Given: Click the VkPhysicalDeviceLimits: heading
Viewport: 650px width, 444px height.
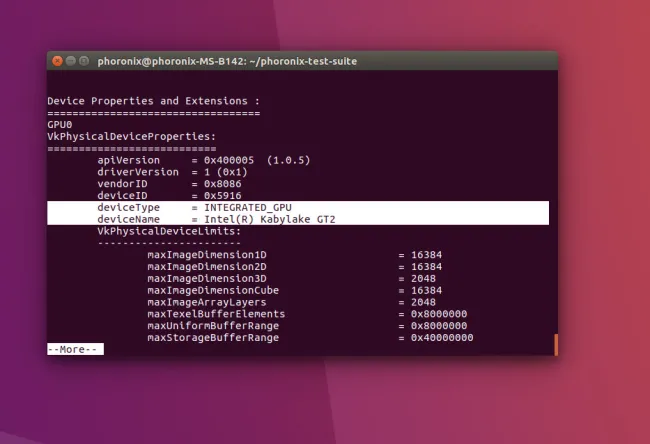Looking at the screenshot, I should point(169,231).
